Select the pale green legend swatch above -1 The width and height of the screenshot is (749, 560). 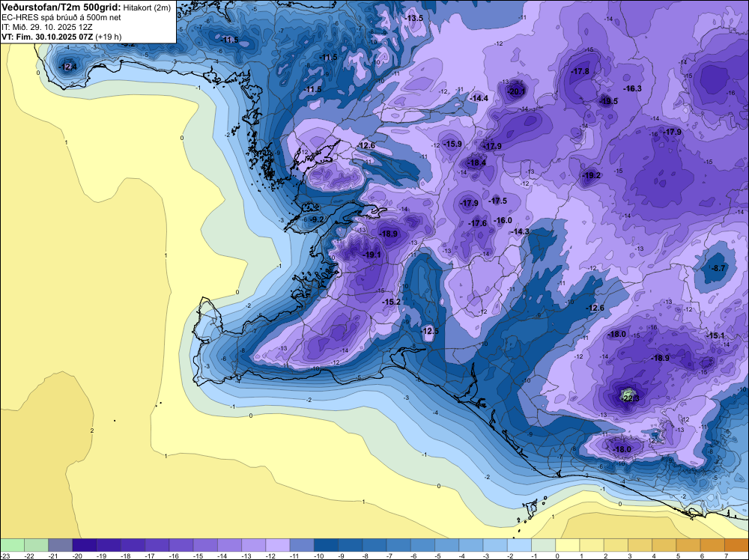tap(544, 545)
